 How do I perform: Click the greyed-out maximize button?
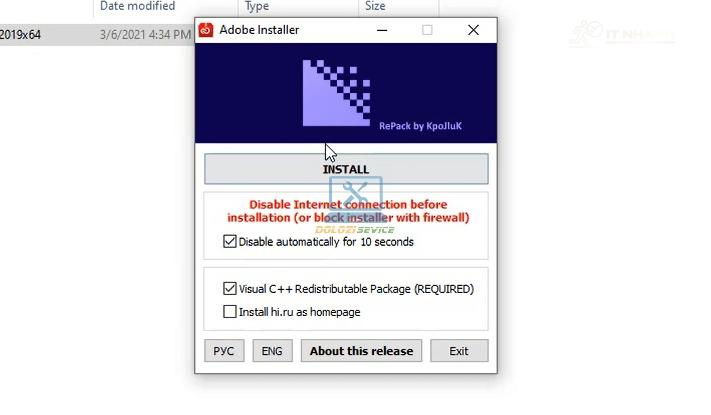427,30
